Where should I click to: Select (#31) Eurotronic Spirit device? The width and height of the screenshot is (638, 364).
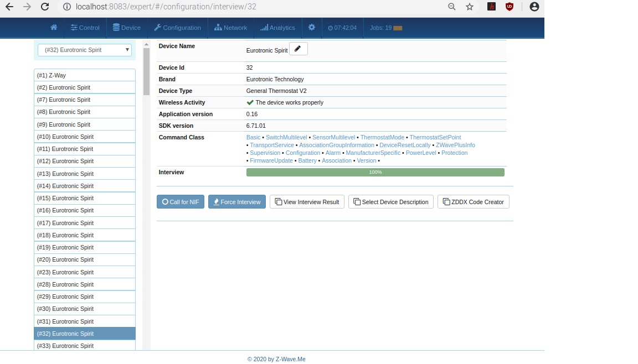click(85, 321)
